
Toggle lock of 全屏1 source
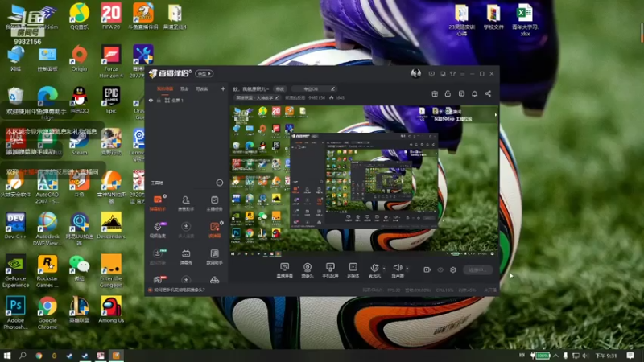coord(159,100)
